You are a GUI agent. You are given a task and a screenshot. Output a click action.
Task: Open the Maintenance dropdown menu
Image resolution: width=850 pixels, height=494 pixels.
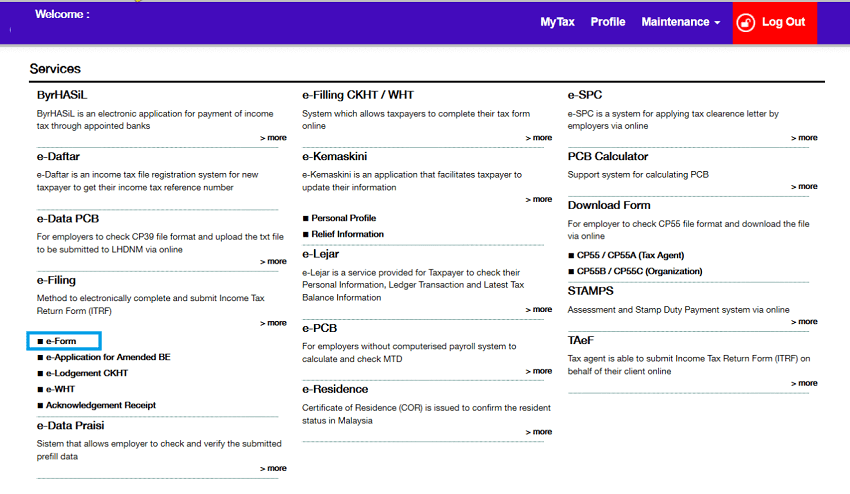pos(680,22)
